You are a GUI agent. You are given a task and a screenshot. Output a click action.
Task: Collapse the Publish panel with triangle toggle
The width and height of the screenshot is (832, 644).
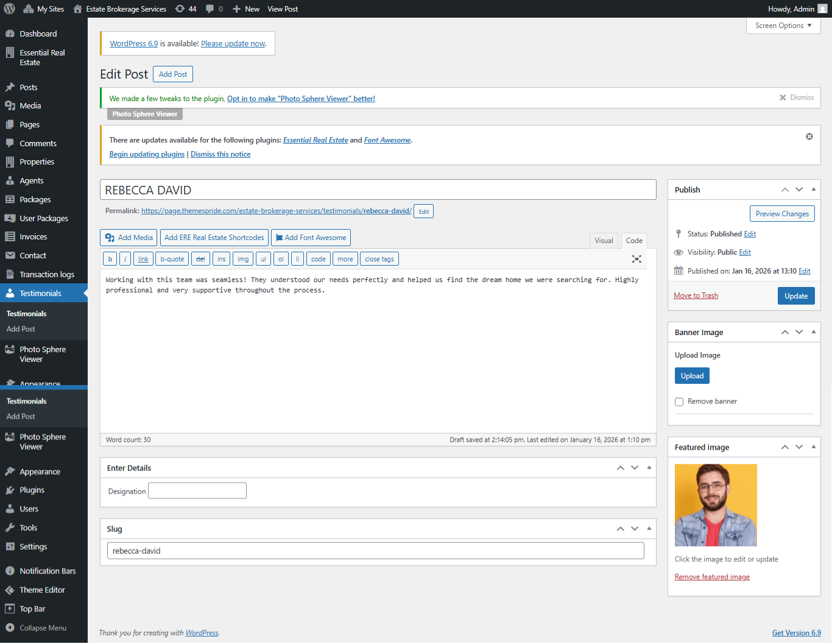814,189
